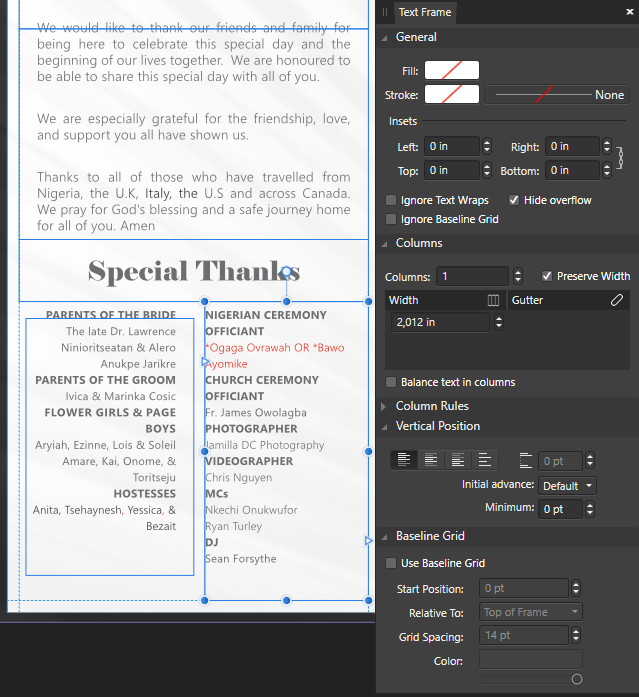Enable Use Baseline Grid checkbox
This screenshot has height=697, width=639.
tap(391, 563)
